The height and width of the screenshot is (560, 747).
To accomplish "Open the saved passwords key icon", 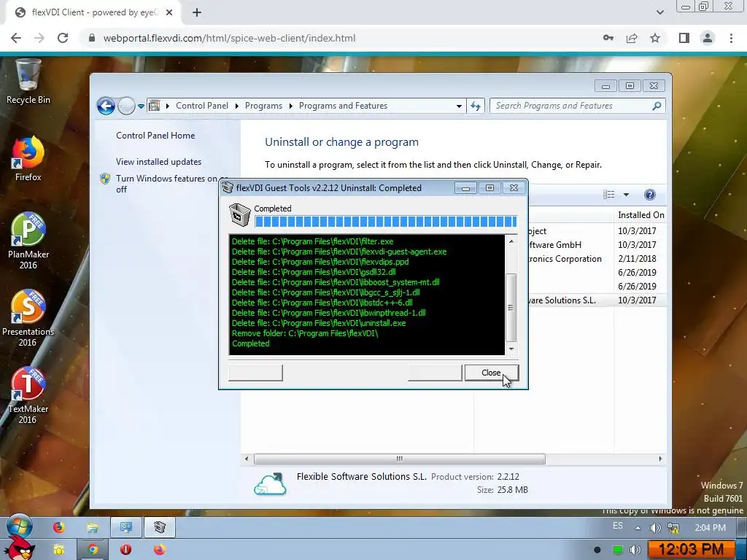I will (608, 38).
